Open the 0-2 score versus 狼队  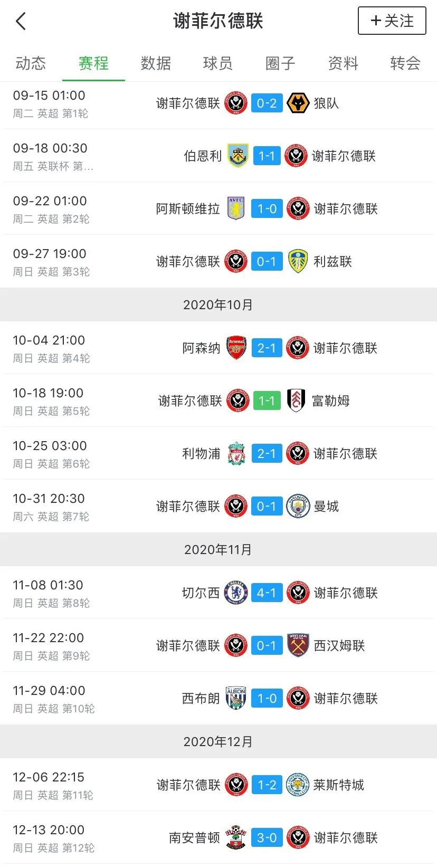pyautogui.click(x=267, y=103)
